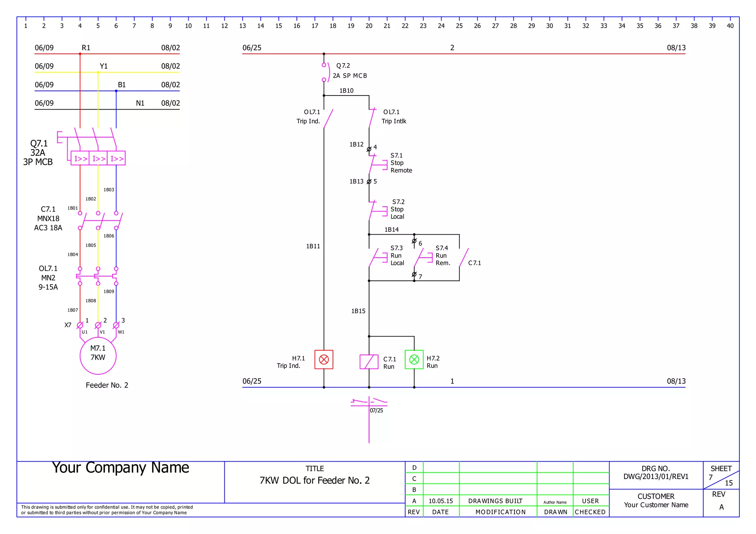Click the green H7.2 Run lamp symbol

click(414, 359)
